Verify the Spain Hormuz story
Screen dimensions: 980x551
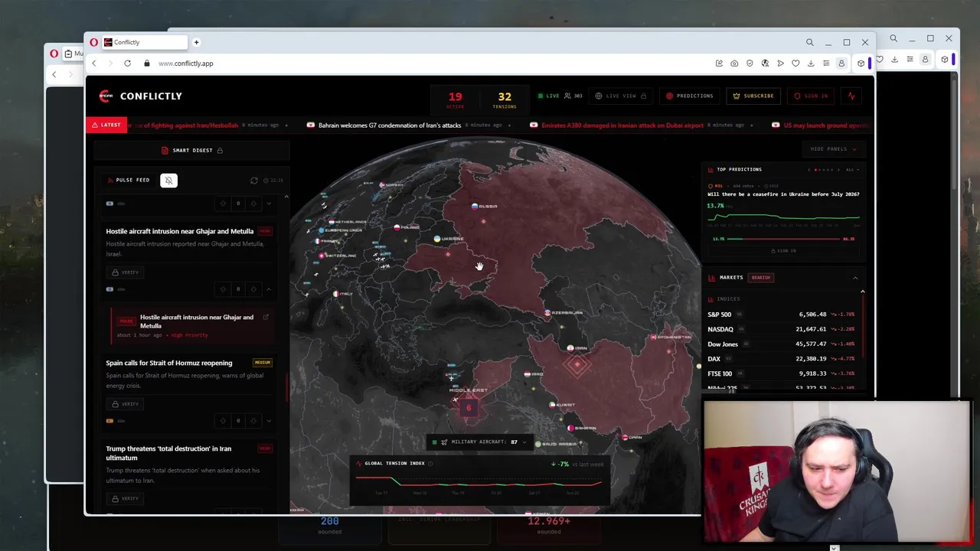126,404
